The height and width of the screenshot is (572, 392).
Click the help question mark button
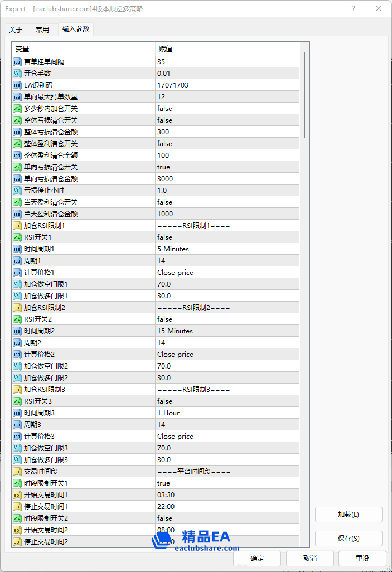[x=354, y=8]
